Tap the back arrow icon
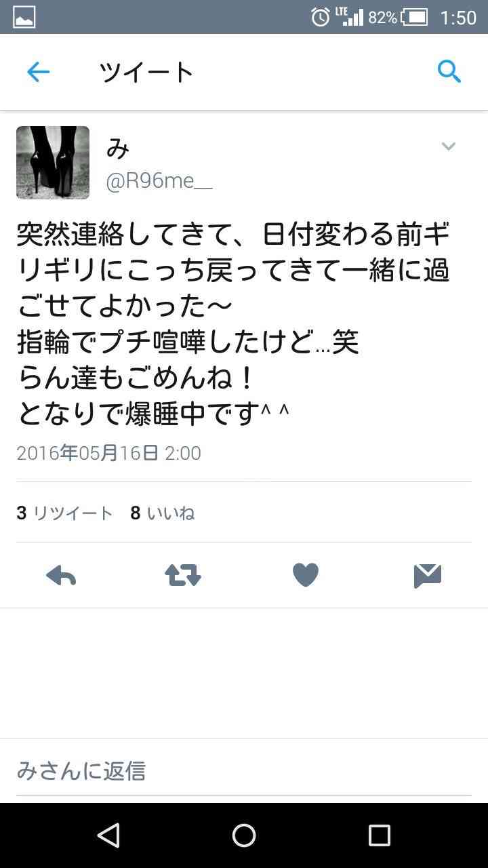Screen dimensions: 488x868 click(x=38, y=72)
